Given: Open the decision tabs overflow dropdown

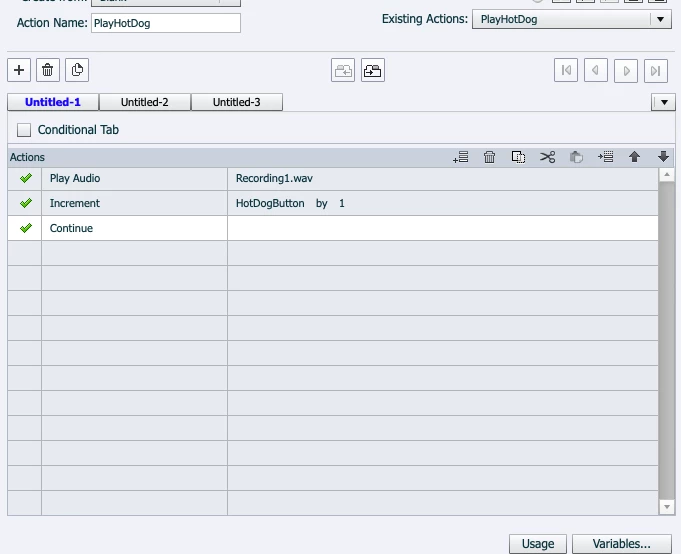Looking at the screenshot, I should [664, 102].
